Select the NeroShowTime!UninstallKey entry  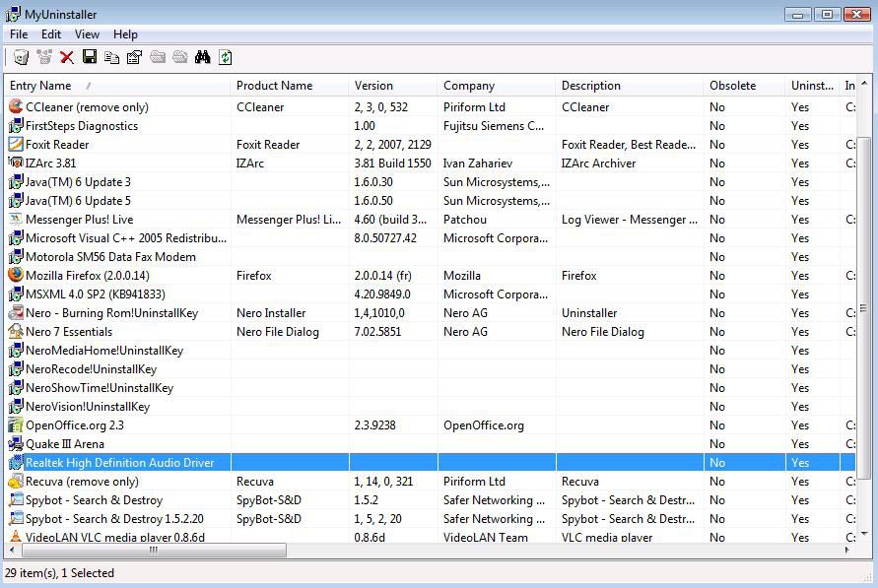click(100, 388)
